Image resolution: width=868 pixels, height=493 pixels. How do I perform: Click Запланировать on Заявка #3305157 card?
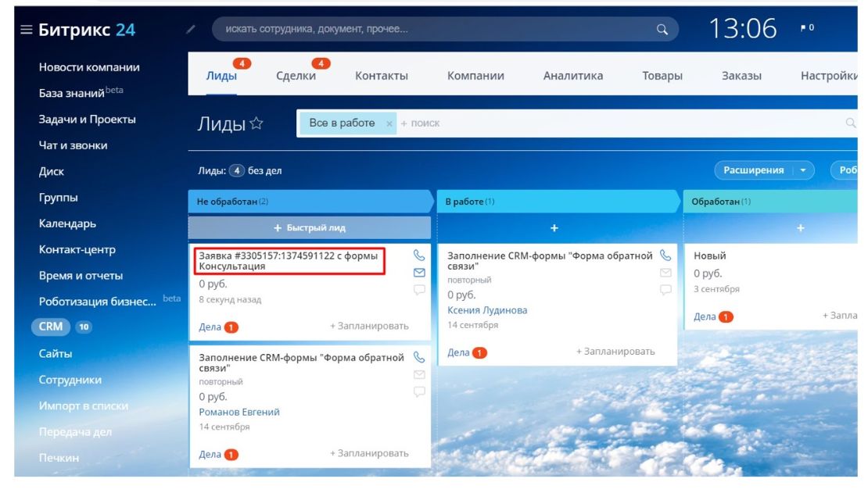pyautogui.click(x=369, y=327)
